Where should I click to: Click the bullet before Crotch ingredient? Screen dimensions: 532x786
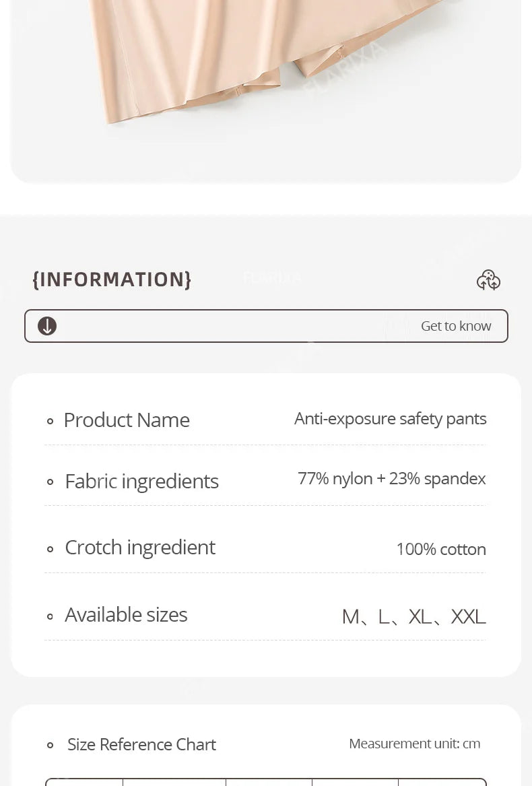coord(50,549)
